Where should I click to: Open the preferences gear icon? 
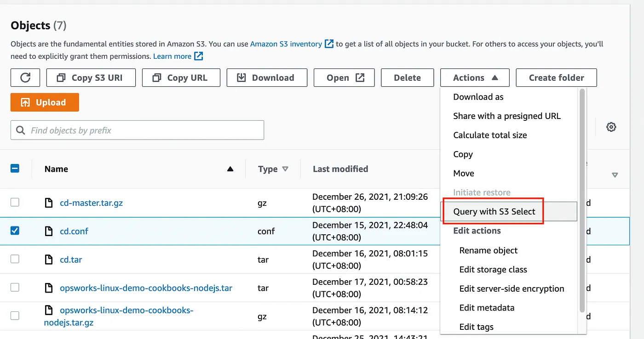coord(611,127)
